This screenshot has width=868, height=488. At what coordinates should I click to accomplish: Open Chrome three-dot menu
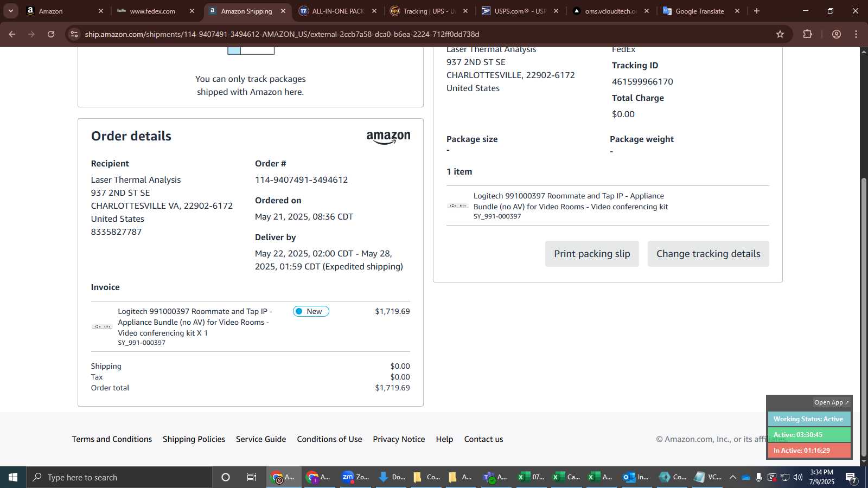(856, 34)
